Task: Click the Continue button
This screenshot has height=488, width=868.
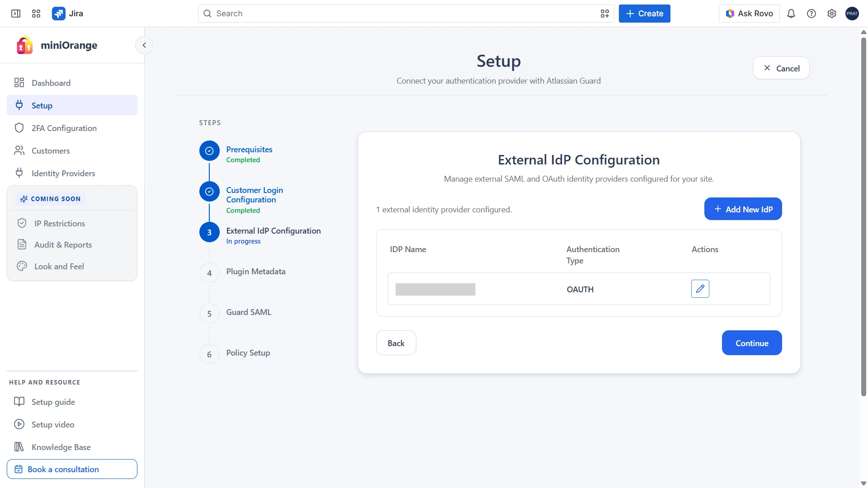Action: pyautogui.click(x=752, y=343)
